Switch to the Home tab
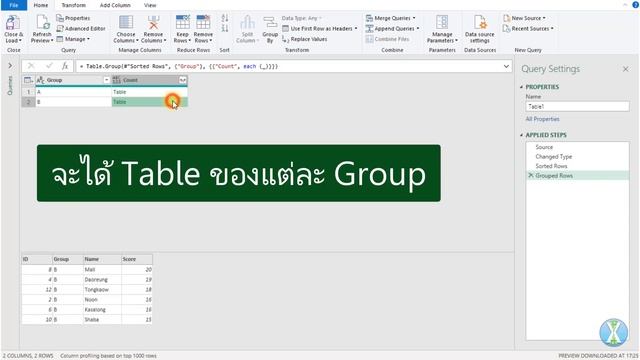 click(x=41, y=5)
